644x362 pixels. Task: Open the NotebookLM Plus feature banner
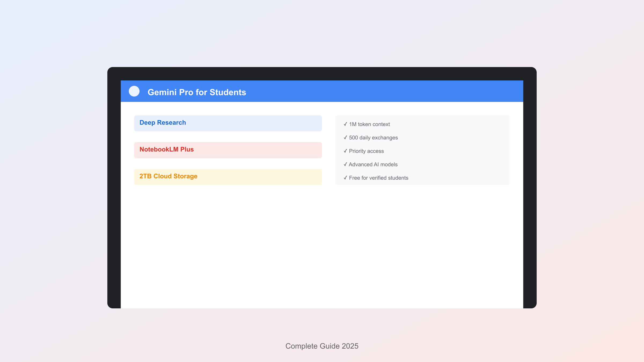coord(228,150)
